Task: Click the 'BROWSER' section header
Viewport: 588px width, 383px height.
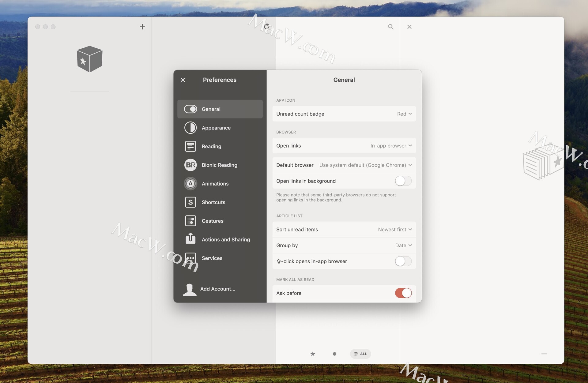Action: click(286, 132)
